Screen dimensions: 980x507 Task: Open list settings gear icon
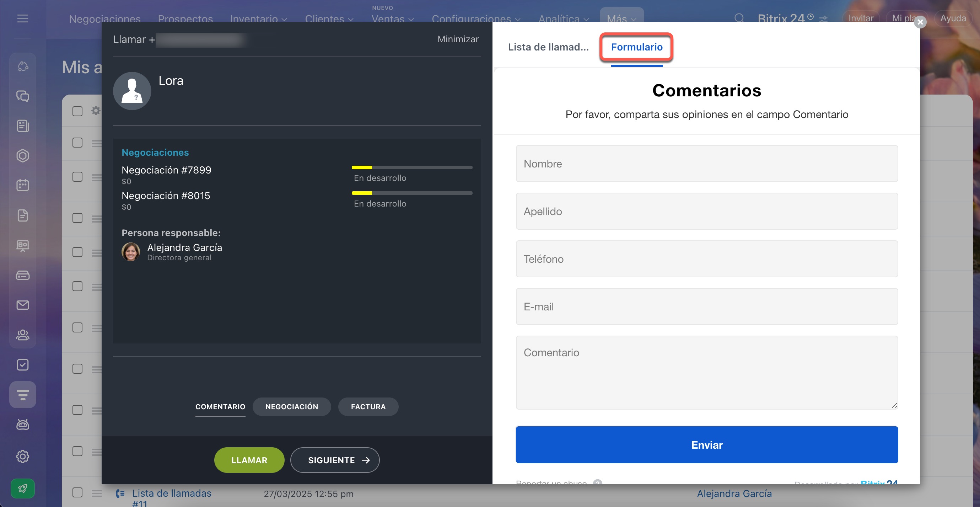[96, 111]
